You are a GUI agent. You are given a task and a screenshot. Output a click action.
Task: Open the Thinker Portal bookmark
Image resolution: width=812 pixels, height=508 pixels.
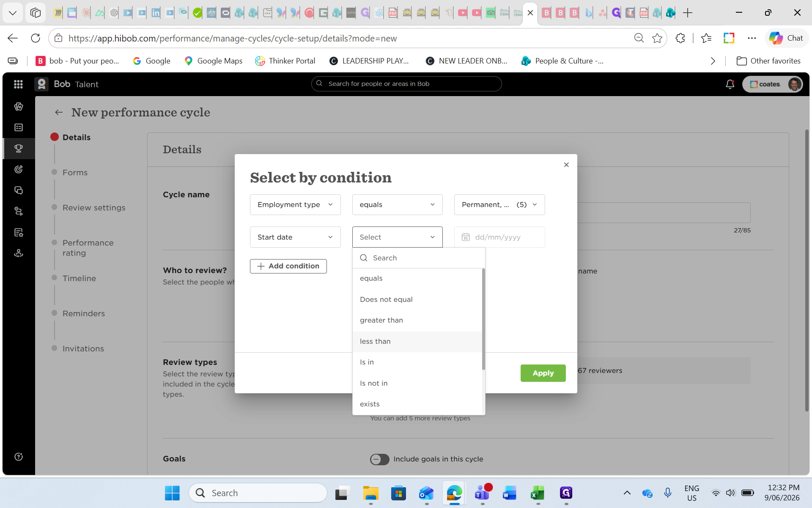(285, 61)
